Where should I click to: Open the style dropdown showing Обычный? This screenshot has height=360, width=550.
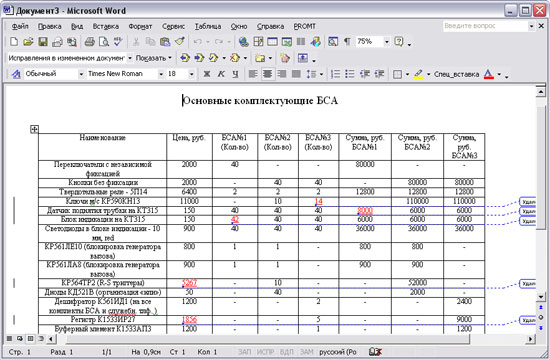tap(81, 74)
